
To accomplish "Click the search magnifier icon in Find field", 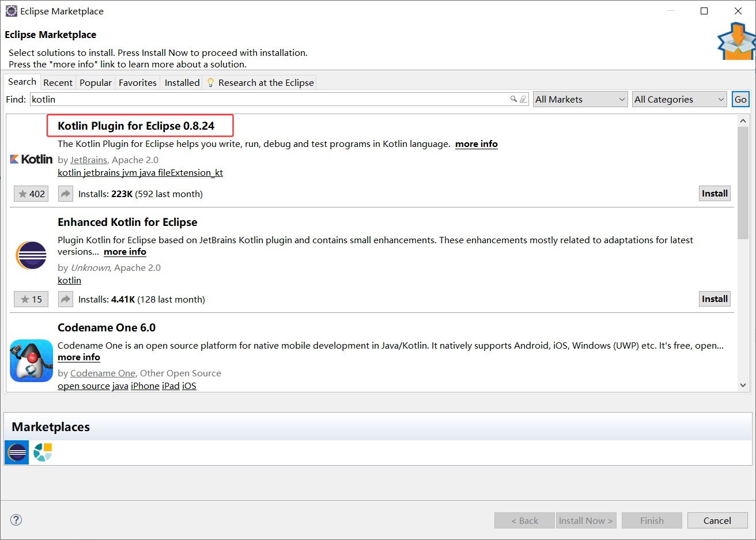I will (513, 99).
